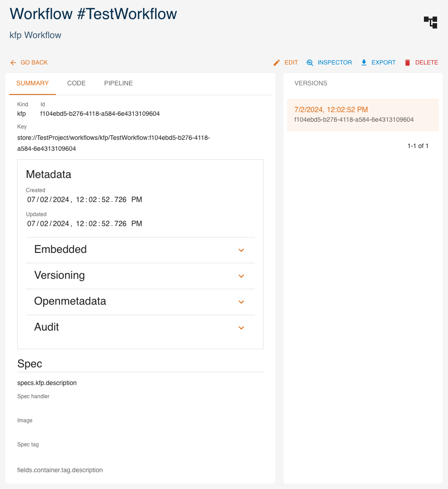The height and width of the screenshot is (489, 448).
Task: Click the red Delete trash icon
Action: point(408,63)
